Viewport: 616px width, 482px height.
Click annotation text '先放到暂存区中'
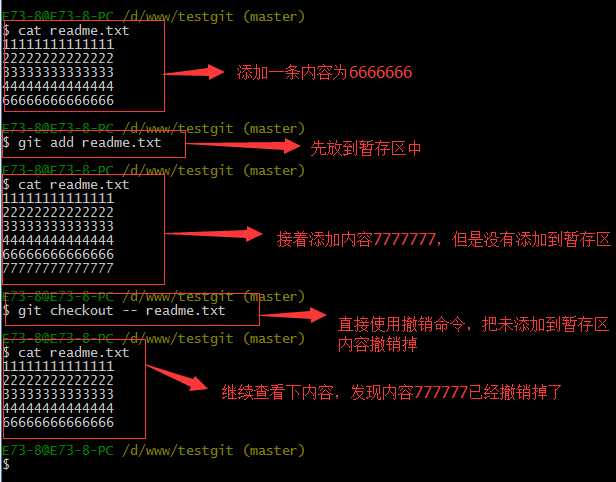[x=365, y=148]
